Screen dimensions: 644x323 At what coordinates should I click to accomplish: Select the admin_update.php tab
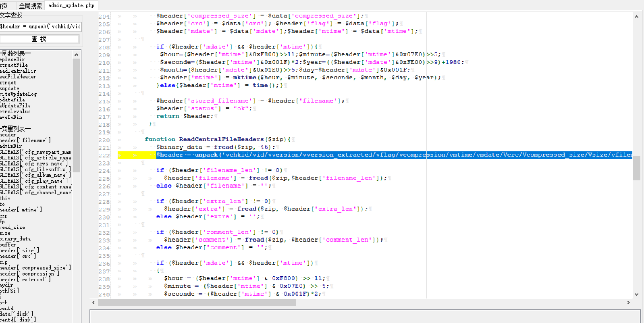[71, 5]
